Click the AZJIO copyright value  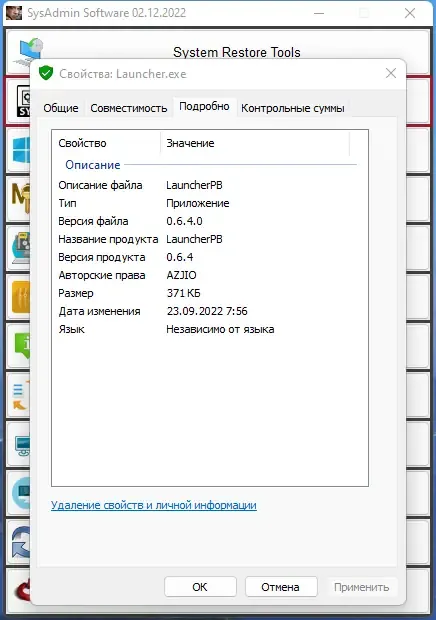click(x=181, y=275)
